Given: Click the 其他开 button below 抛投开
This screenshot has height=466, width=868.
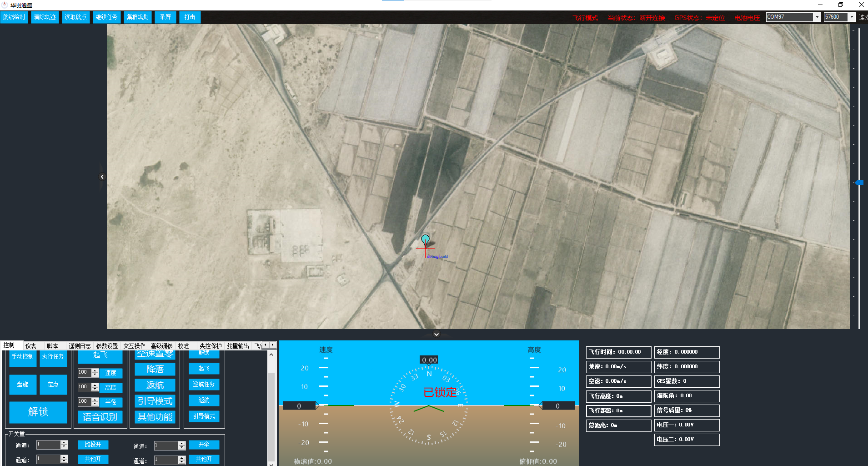Looking at the screenshot, I should coord(93,459).
